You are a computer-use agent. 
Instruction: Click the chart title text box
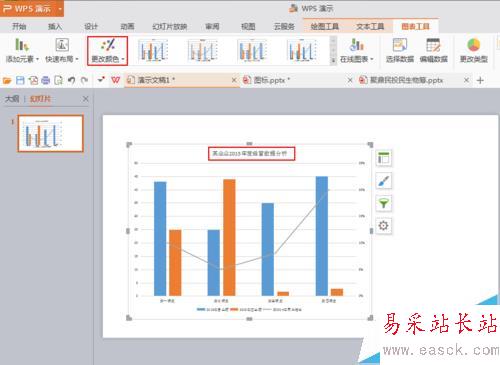coord(252,154)
